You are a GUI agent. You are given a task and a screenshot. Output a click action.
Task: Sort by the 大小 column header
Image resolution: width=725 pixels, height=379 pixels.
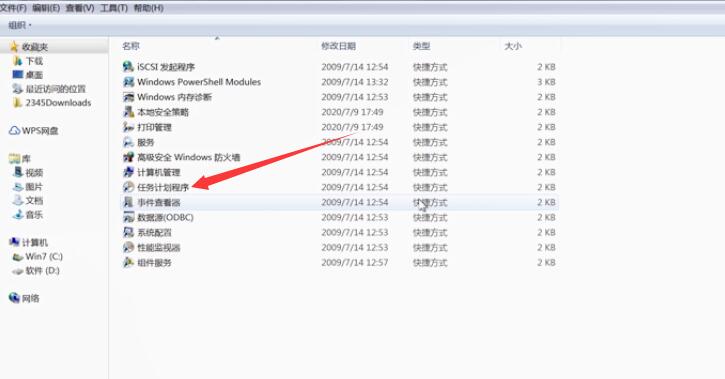coord(513,46)
